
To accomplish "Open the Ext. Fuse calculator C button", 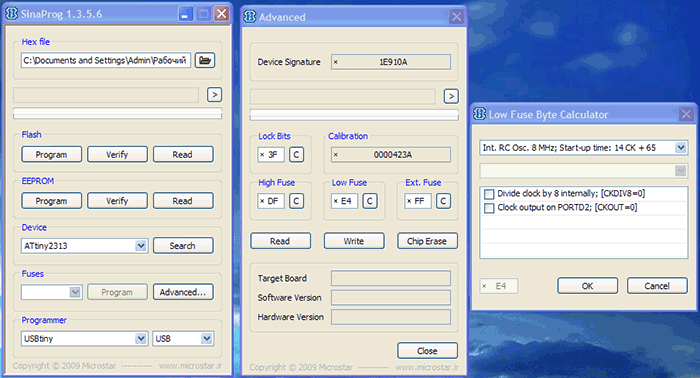I will click(x=443, y=201).
